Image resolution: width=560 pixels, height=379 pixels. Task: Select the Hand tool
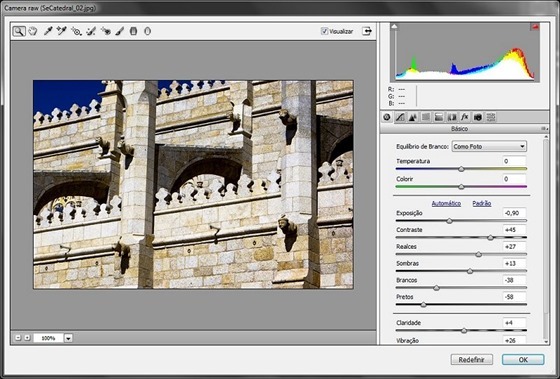click(33, 31)
